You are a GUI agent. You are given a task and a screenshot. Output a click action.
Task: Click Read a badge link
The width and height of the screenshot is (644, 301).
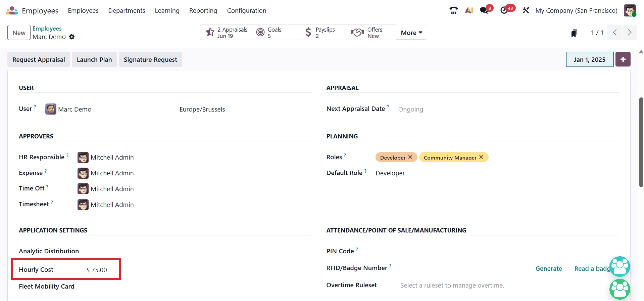pyautogui.click(x=592, y=268)
